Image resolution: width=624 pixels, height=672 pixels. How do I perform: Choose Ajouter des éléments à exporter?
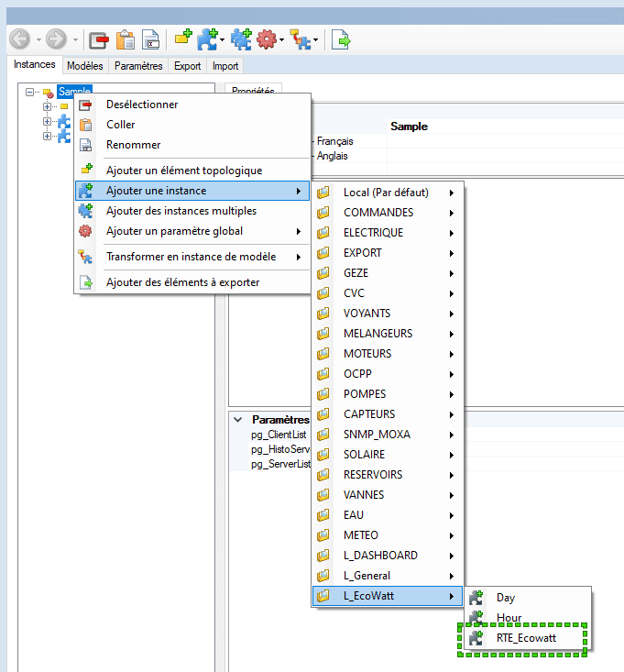click(x=192, y=282)
